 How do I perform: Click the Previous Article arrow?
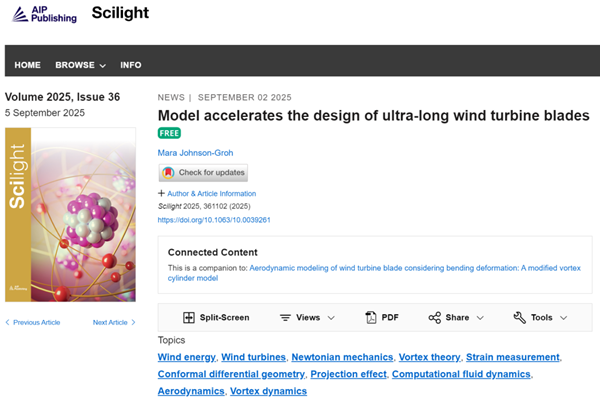9,322
